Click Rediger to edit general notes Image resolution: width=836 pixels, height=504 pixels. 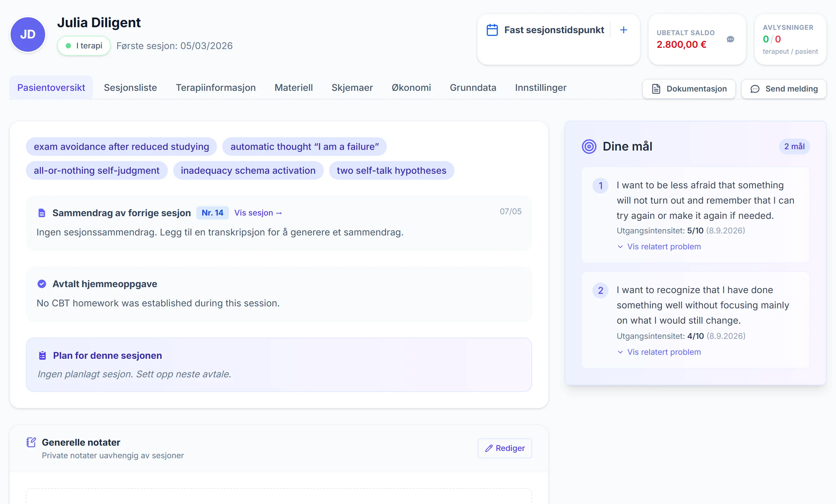pos(505,448)
